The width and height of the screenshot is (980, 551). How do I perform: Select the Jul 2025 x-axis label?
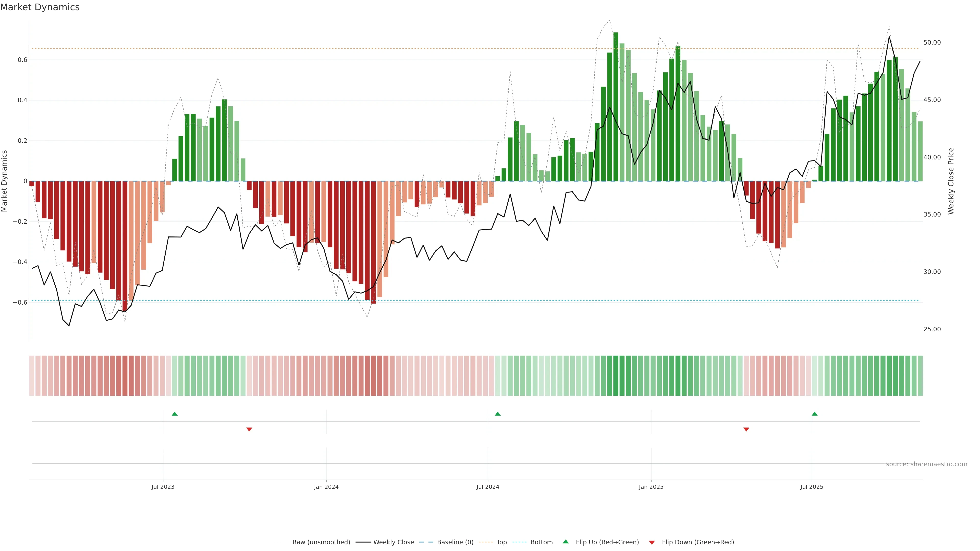click(812, 487)
